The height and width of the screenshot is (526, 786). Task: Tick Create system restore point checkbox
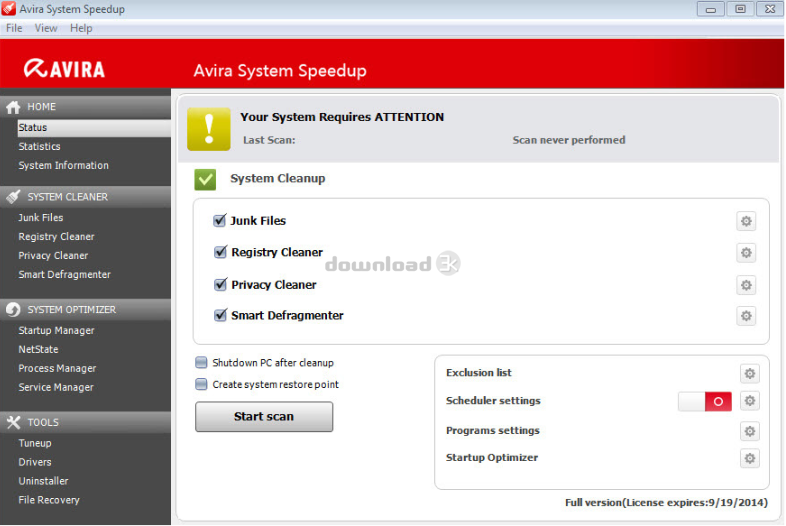(202, 384)
